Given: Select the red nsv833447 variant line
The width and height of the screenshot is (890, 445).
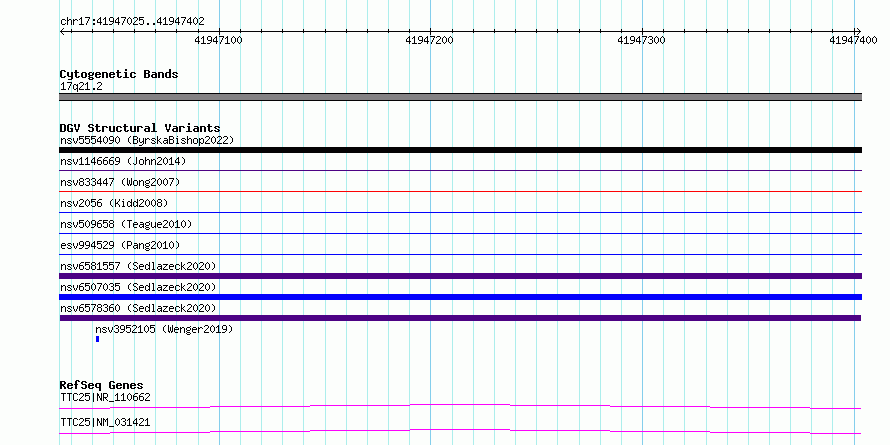Looking at the screenshot, I should (x=460, y=191).
